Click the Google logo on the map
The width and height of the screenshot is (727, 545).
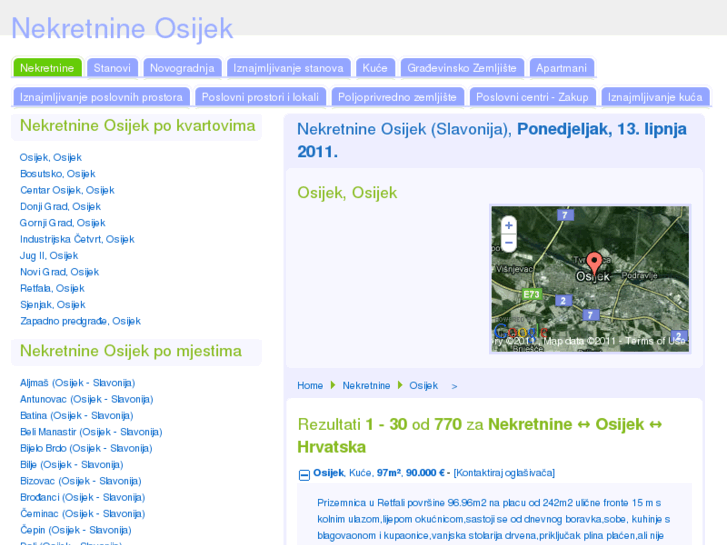point(521,331)
